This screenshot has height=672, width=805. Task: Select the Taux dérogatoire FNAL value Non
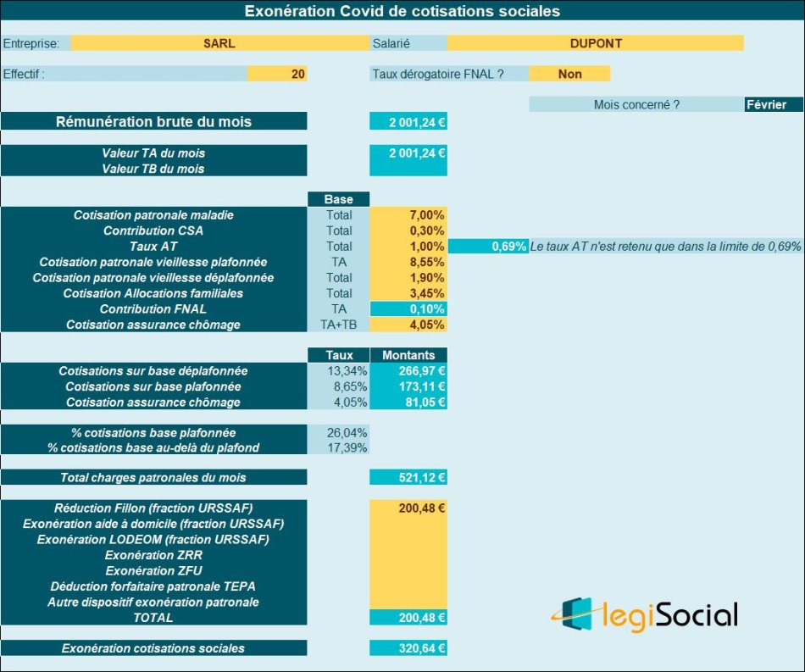point(569,74)
